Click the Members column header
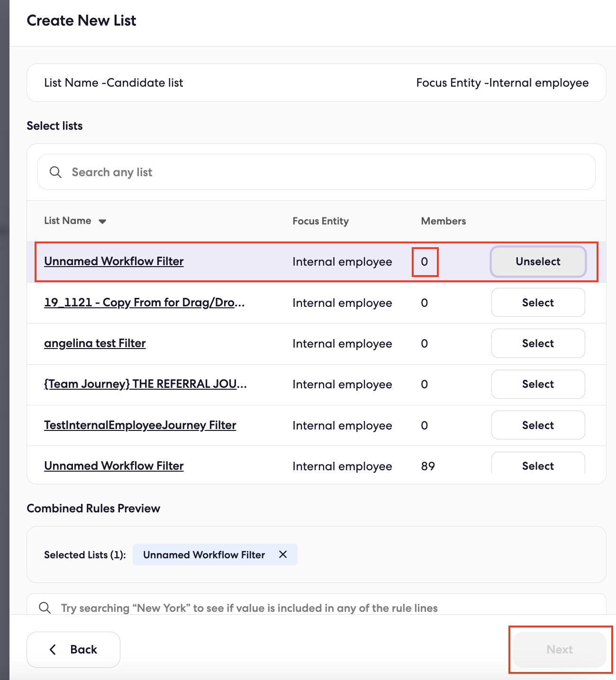Viewport: 616px width, 680px height. (x=443, y=221)
